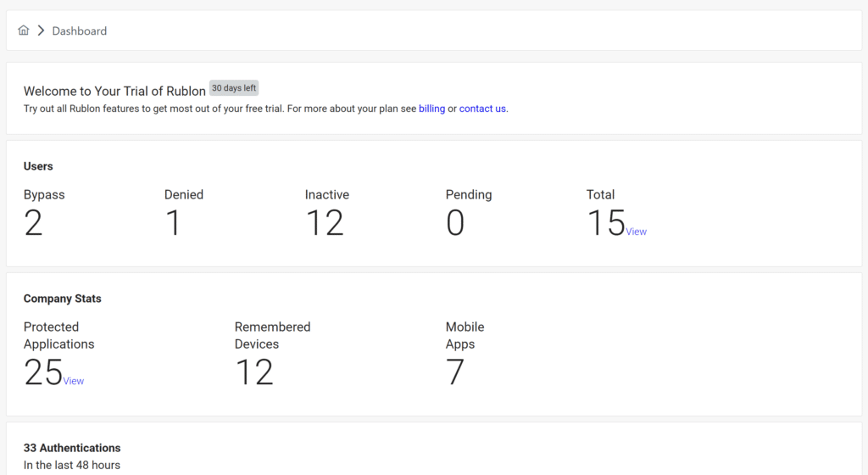The height and width of the screenshot is (475, 868).
Task: Click the home icon in the breadcrumb
Action: (x=24, y=31)
